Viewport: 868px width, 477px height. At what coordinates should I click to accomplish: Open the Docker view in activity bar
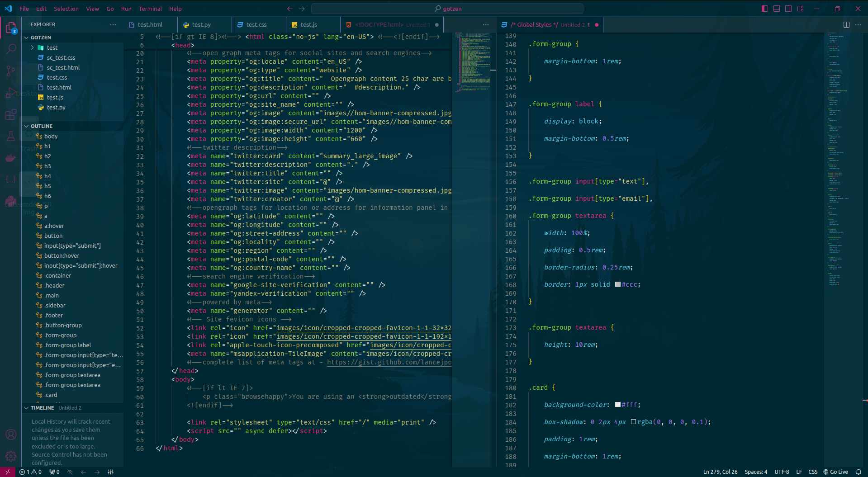[11, 158]
